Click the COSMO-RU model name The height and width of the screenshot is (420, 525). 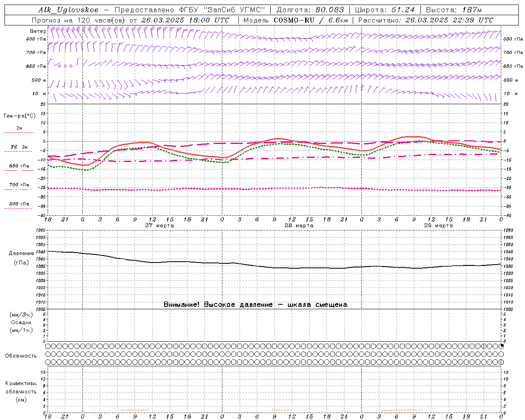pyautogui.click(x=294, y=20)
